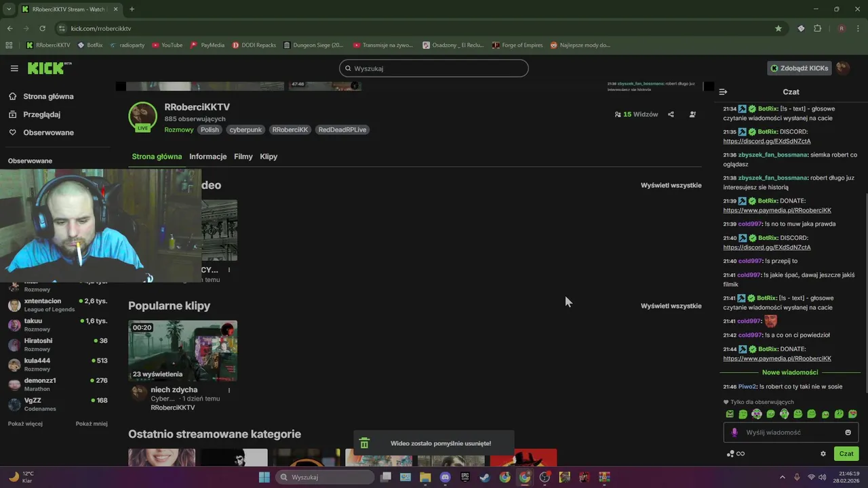Viewport: 868px width, 488px height.
Task: Open the user profile avatar menu
Action: 843,68
